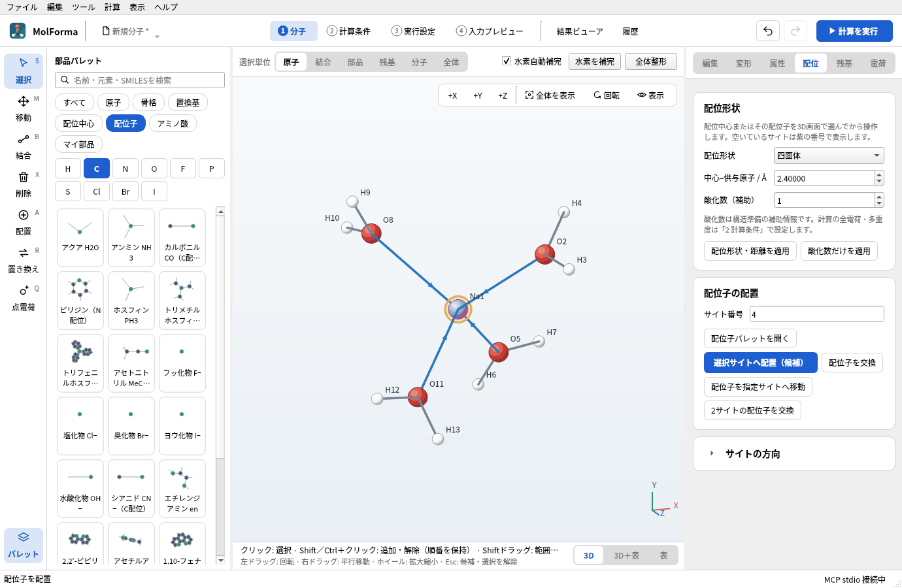Switch view mode to 3D+表

coord(626,555)
